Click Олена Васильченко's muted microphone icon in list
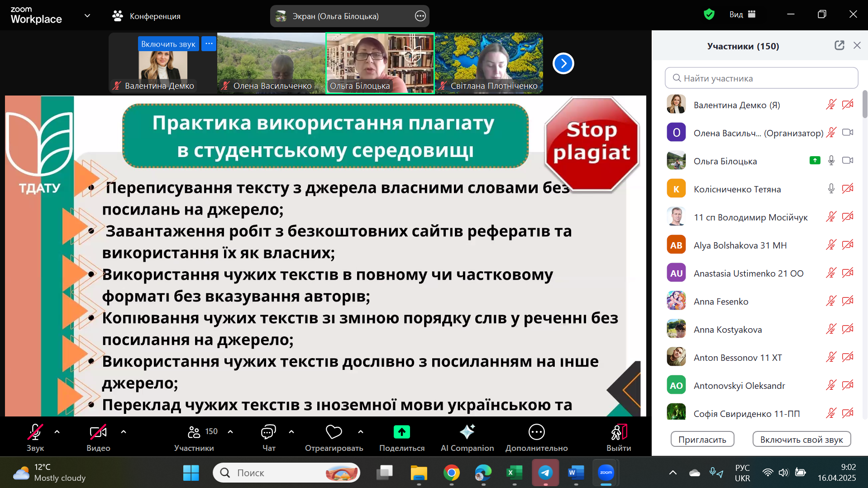This screenshot has height=488, width=868. click(x=831, y=133)
